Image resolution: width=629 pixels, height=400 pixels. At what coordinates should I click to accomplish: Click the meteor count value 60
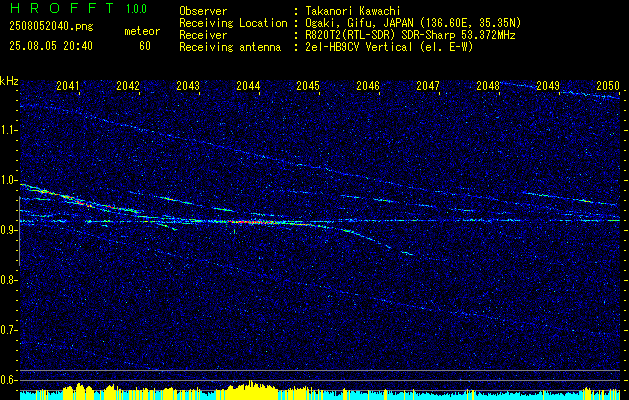pyautogui.click(x=145, y=46)
